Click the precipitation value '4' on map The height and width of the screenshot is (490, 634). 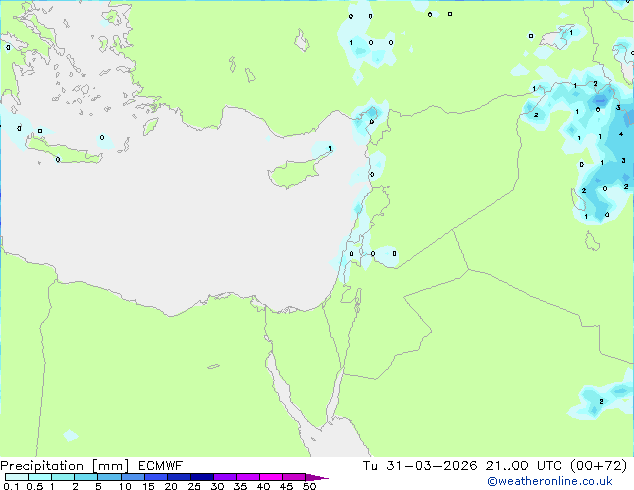pyautogui.click(x=621, y=134)
